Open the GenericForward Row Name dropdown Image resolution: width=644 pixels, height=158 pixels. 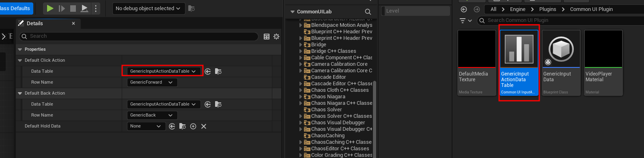152,82
